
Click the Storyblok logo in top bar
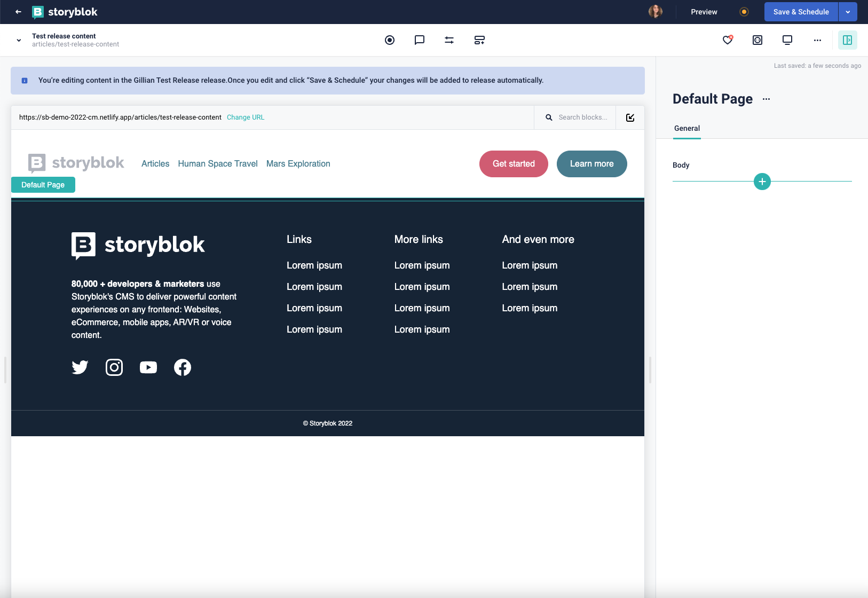coord(65,12)
